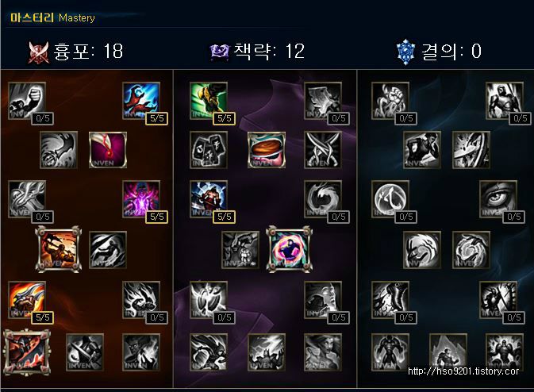This screenshot has height=392, width=534.
Task: Select the rune cards Runic Affinity mastery
Action: point(209,150)
